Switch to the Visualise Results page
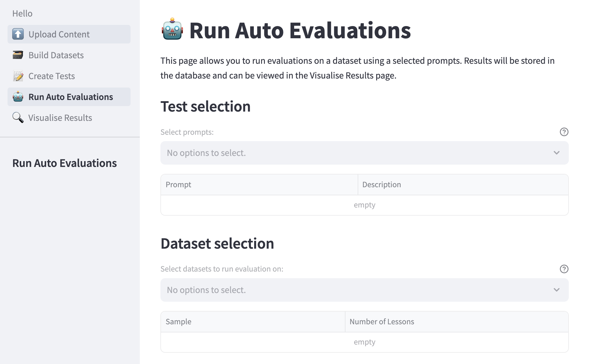Viewport: 590px width, 364px height. (x=60, y=118)
